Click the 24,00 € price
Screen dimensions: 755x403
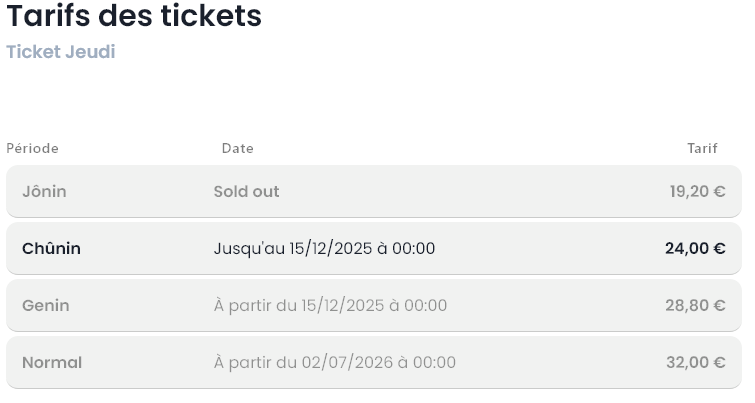click(695, 248)
